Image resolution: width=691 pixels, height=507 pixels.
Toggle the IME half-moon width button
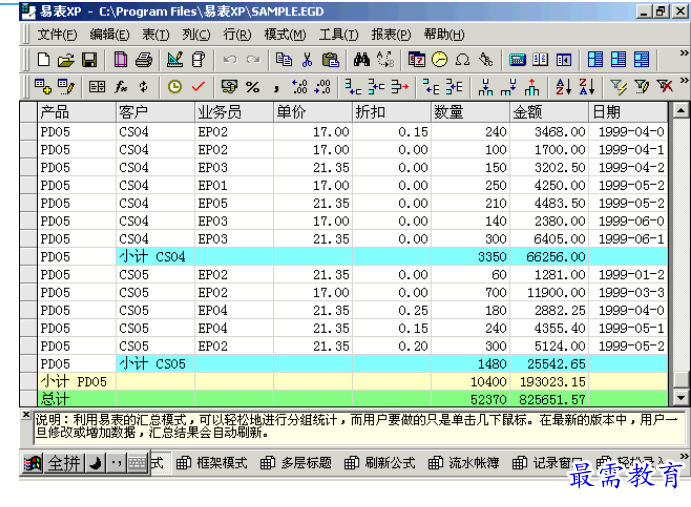tap(95, 463)
